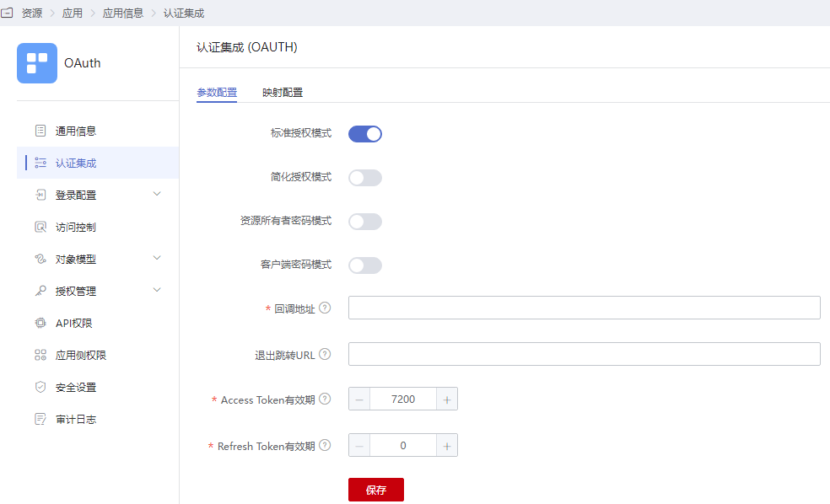The width and height of the screenshot is (830, 504).
Task: Switch to the 映射配置 tab
Action: (283, 93)
